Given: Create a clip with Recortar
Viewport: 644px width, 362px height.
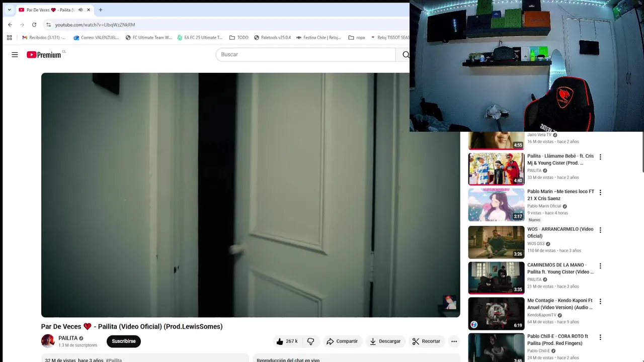Looking at the screenshot, I should pos(427,341).
